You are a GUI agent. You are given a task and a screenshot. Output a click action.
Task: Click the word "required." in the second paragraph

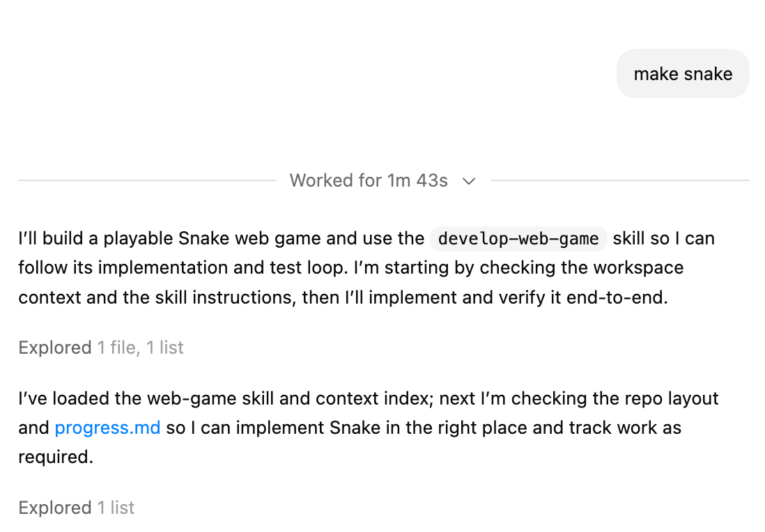pos(56,457)
